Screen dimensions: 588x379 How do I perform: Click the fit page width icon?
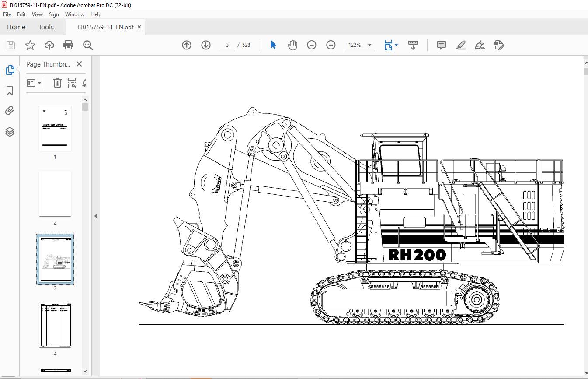pos(388,45)
